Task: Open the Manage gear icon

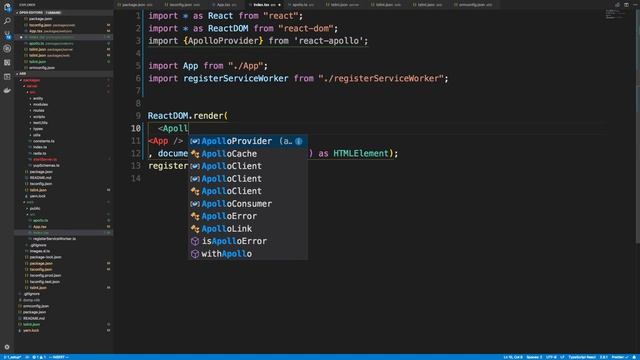Action: (7, 347)
